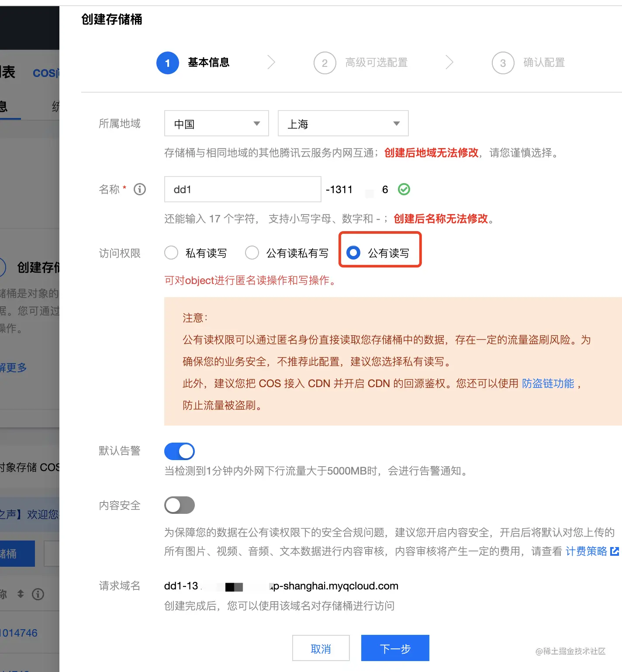
Task: Click the external link icon after 计费策略
Action: click(x=615, y=551)
